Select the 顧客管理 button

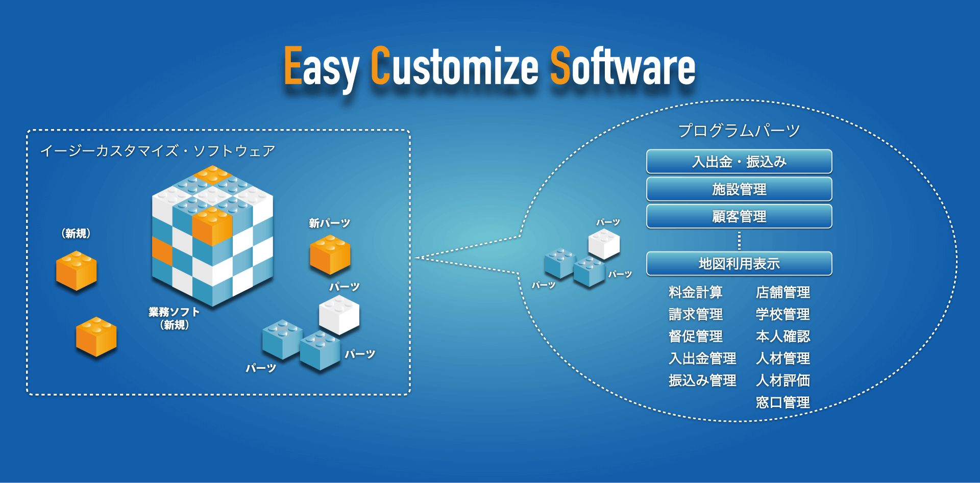(739, 216)
